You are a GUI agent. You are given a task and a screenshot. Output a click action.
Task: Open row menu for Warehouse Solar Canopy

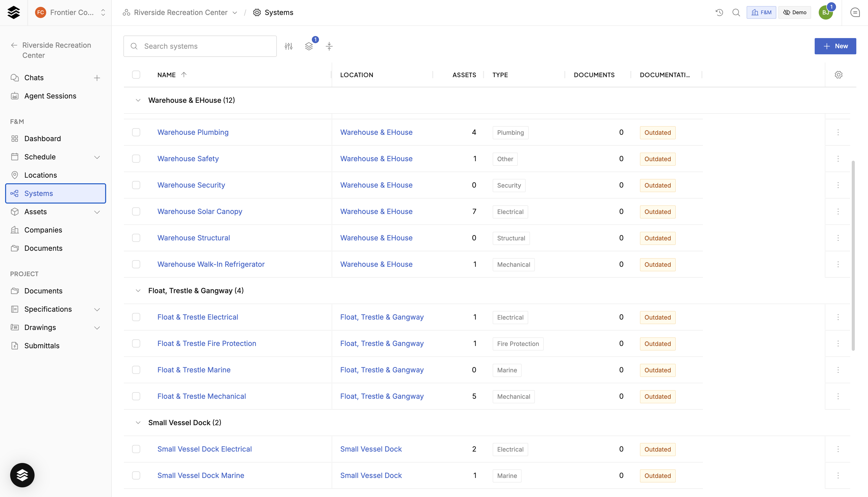[x=838, y=212]
